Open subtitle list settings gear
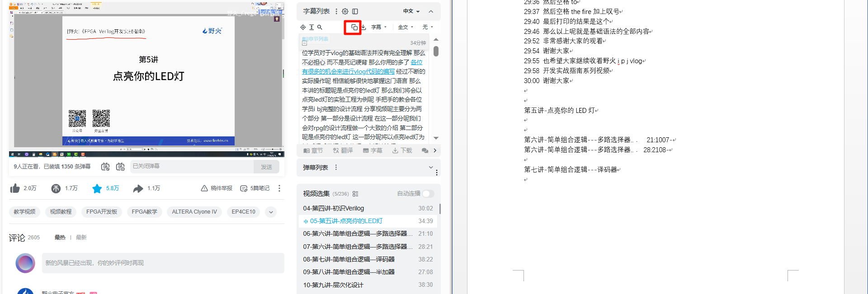Viewport: 868px width, 294px height. 345,11
